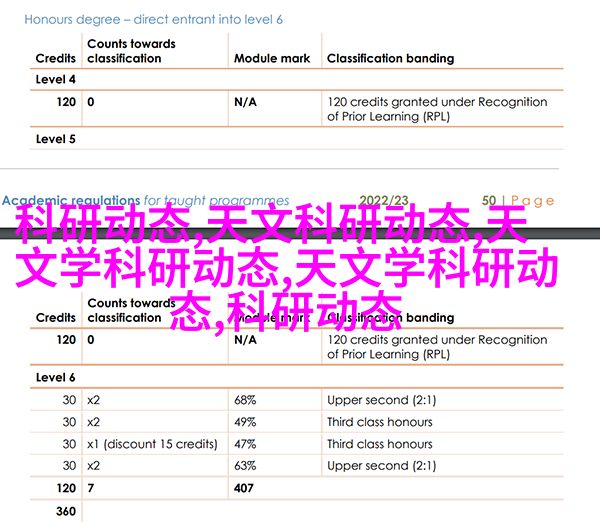The height and width of the screenshot is (524, 600).
Task: Click '30' credits in the 49% row
Action: [69, 422]
